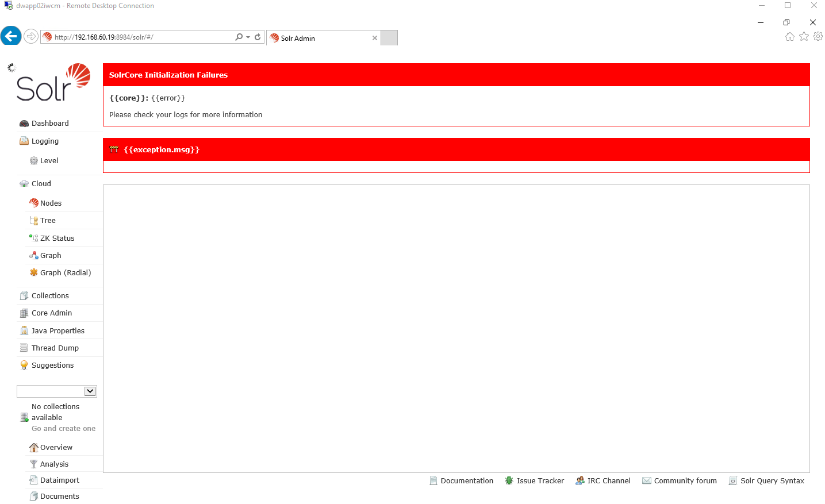The height and width of the screenshot is (504, 825).
Task: Click the Community forum envelope icon
Action: click(647, 480)
